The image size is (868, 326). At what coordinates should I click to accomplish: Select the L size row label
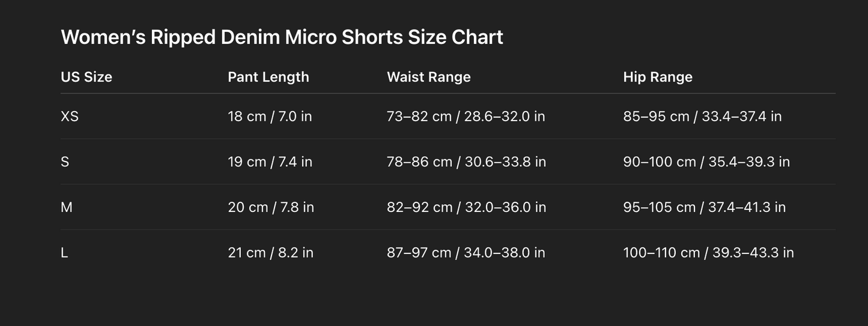[x=64, y=253]
